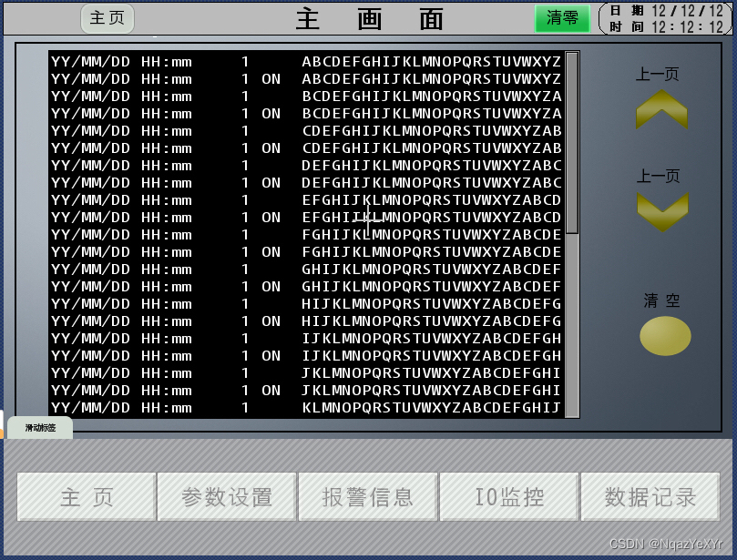Select ON in the IJKLMNOPQRSTUVWXYZABCDEFGH row
Screen dimensions: 737x560
click(271, 356)
